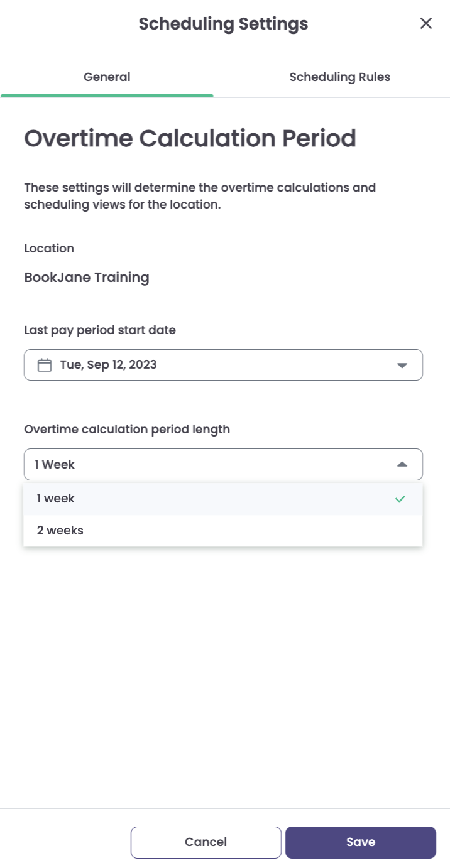
Task: Switch to the General tab
Action: (x=107, y=77)
